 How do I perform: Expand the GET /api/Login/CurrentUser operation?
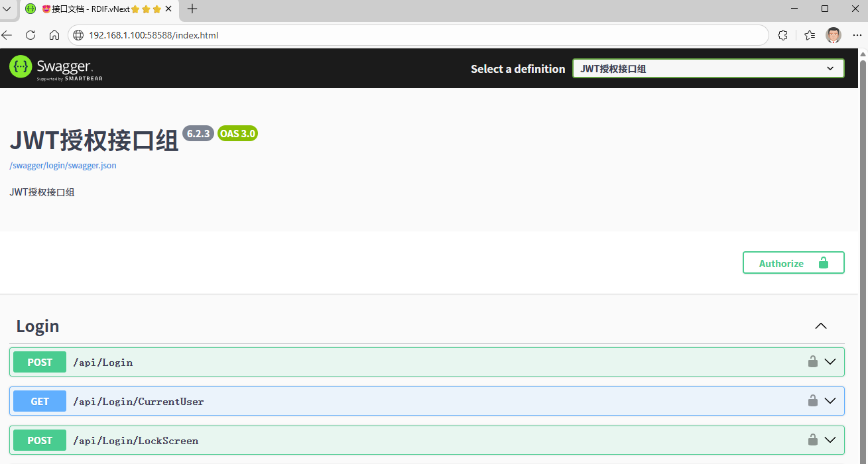(x=830, y=401)
